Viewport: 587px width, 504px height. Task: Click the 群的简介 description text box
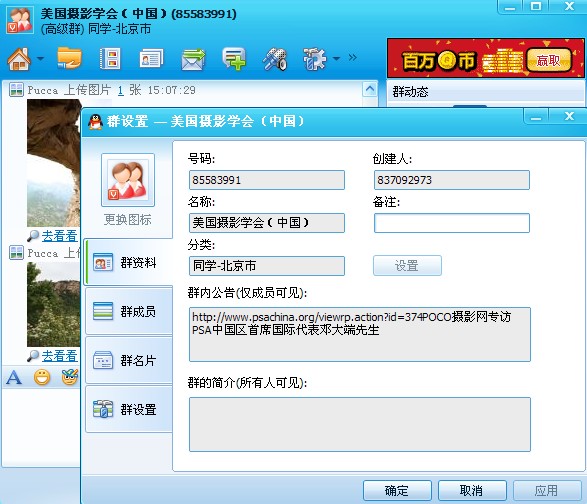pyautogui.click(x=359, y=424)
